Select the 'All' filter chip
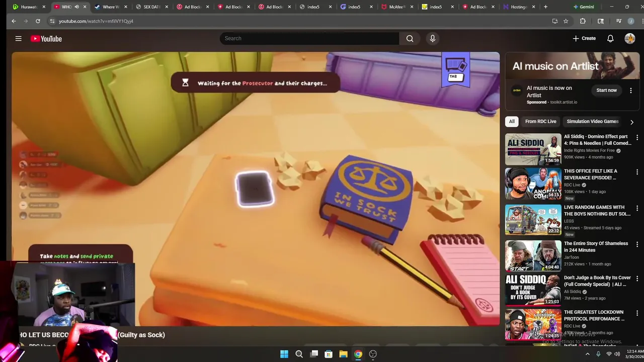 tap(512, 121)
